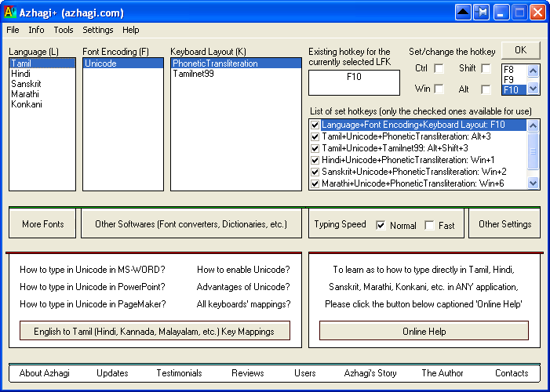This screenshot has width=550, height=392.
Task: Select F10 in hotkey key list
Action: click(515, 89)
